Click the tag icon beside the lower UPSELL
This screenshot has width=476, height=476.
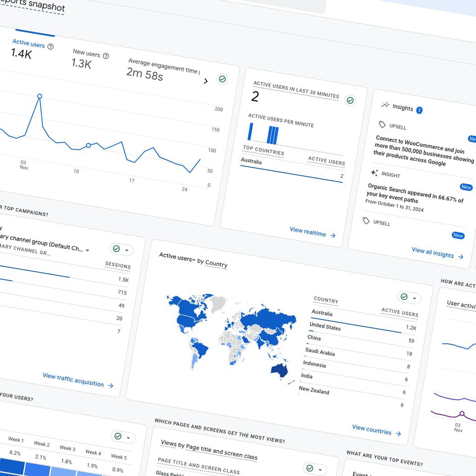[366, 221]
